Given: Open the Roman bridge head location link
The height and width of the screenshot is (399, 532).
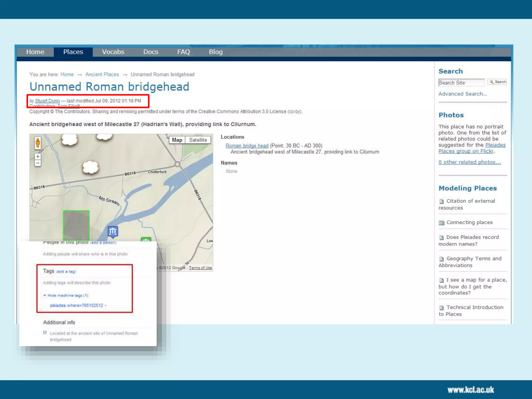Looking at the screenshot, I should click(247, 146).
